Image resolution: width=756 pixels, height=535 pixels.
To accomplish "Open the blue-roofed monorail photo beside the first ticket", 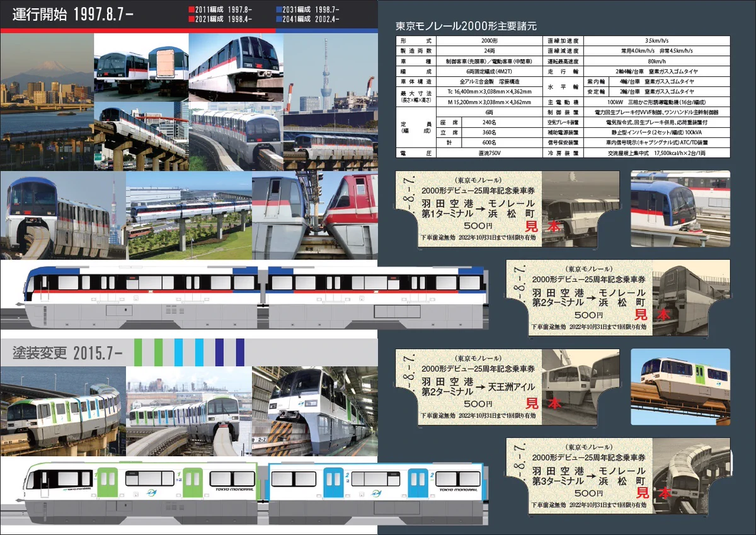I will [x=680, y=207].
